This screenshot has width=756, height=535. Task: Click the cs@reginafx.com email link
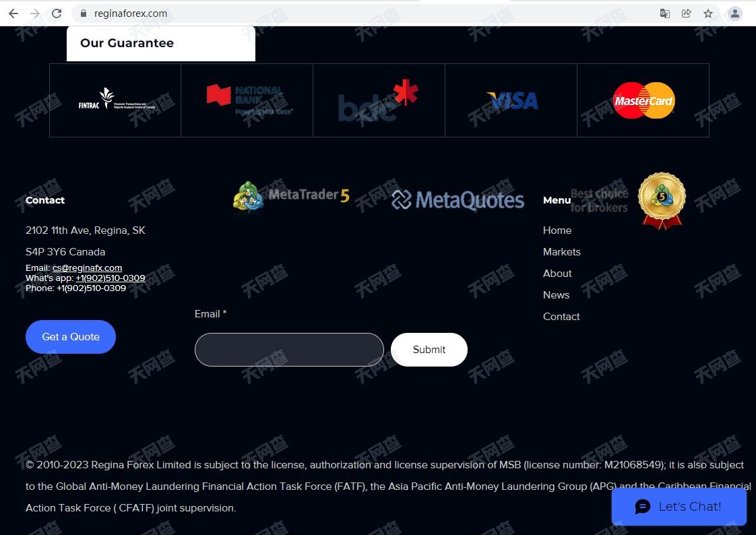pos(88,268)
